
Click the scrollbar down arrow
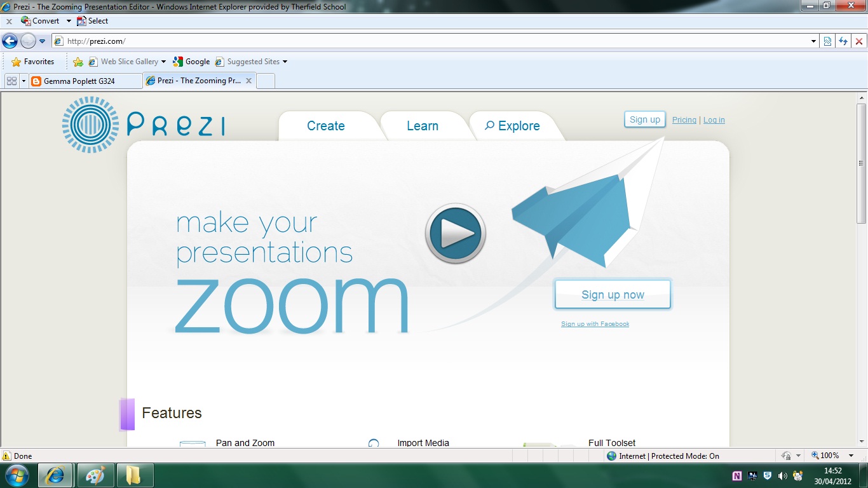861,441
